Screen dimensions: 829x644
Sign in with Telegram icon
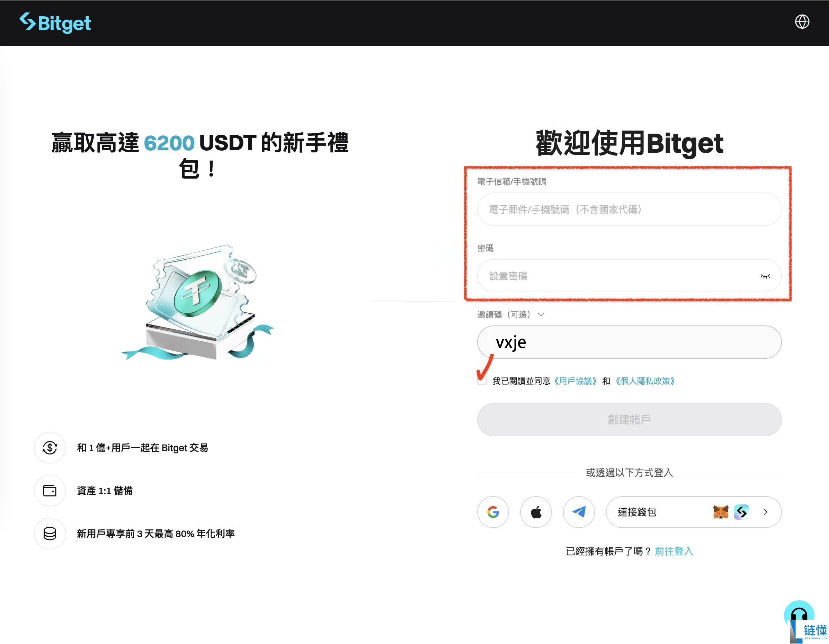tap(579, 512)
